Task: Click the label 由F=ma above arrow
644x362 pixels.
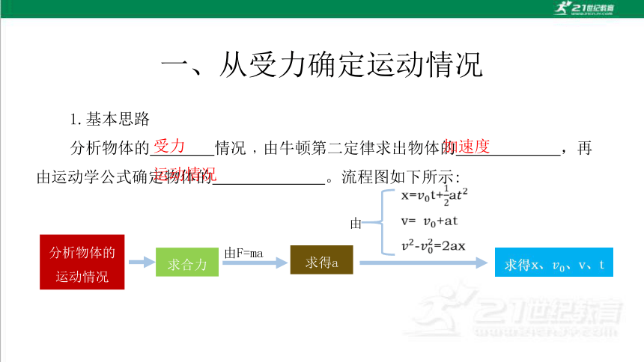Action: [243, 254]
